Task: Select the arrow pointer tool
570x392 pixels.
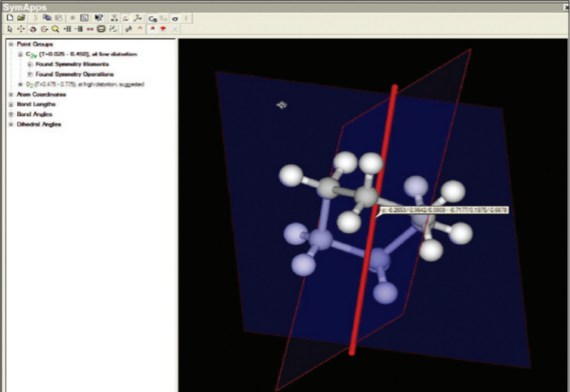Action: click(9, 29)
